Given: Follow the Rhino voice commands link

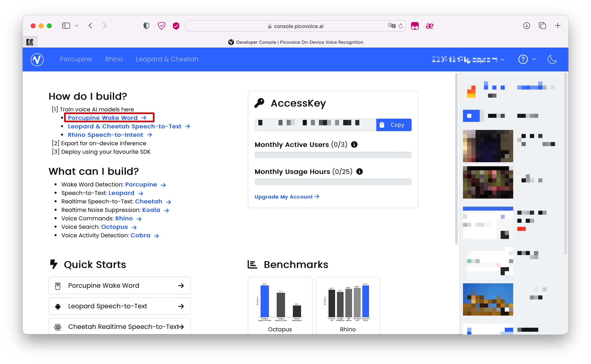Looking at the screenshot, I should pyautogui.click(x=128, y=218).
